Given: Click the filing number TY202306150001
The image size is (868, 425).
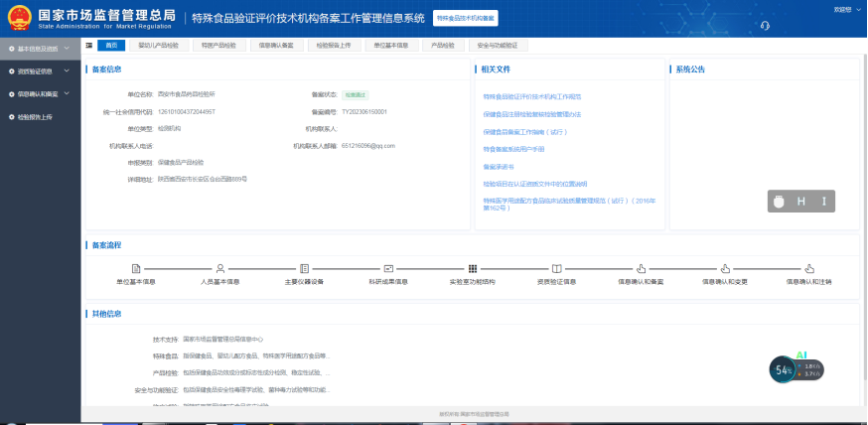Looking at the screenshot, I should (x=364, y=112).
